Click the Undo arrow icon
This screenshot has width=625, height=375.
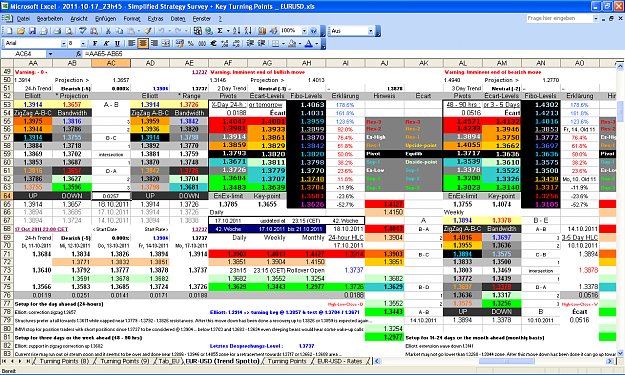pyautogui.click(x=161, y=31)
